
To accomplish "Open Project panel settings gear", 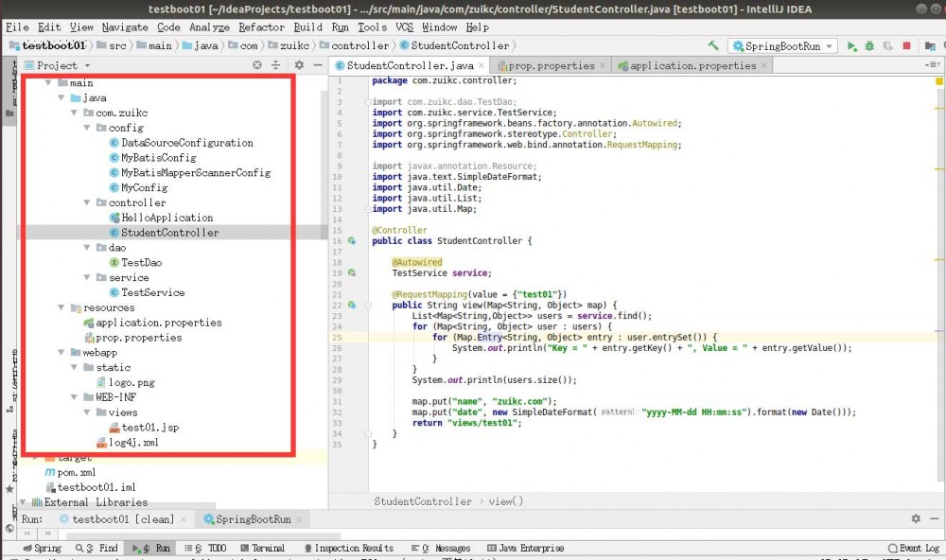I will (299, 65).
